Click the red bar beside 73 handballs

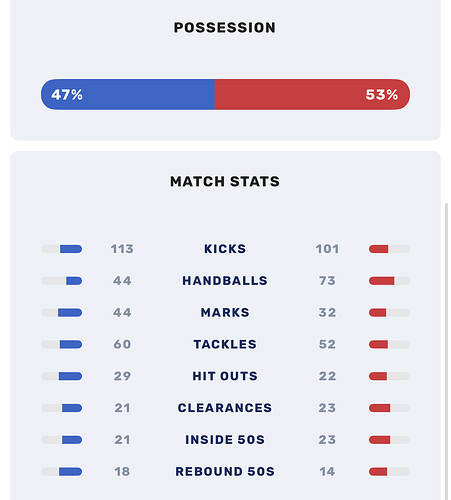(x=381, y=281)
